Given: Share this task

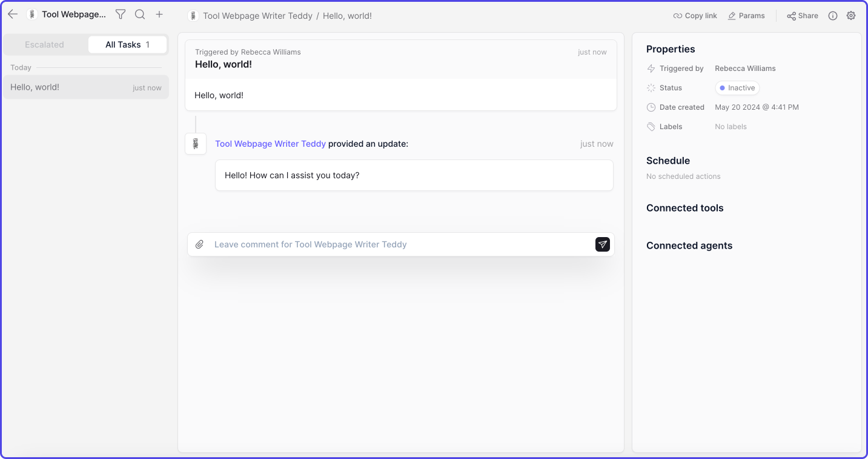Looking at the screenshot, I should point(803,16).
